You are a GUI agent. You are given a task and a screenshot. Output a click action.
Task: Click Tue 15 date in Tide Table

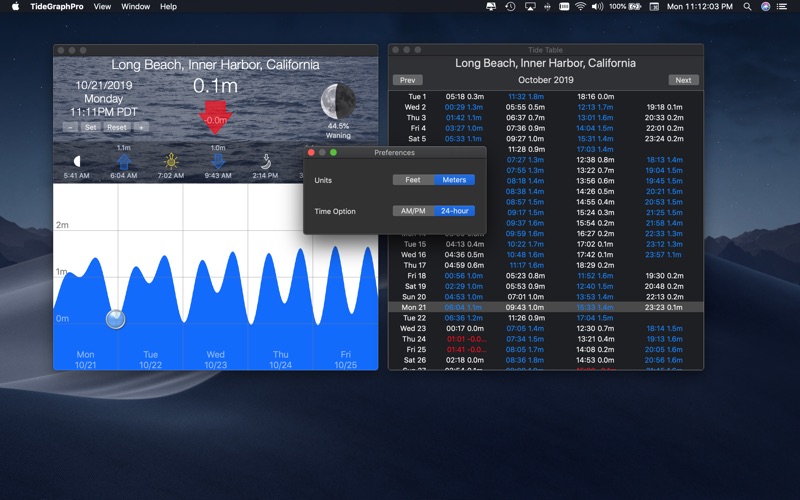[x=415, y=244]
